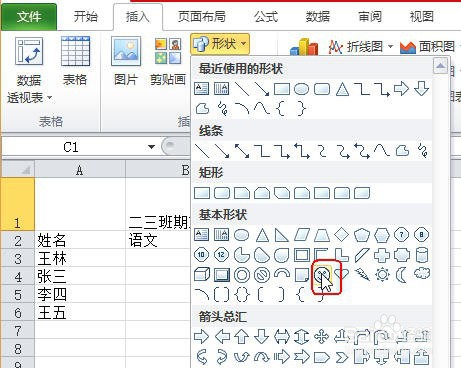Select the diagonal stripe shape
This screenshot has height=368, width=461.
(362, 255)
